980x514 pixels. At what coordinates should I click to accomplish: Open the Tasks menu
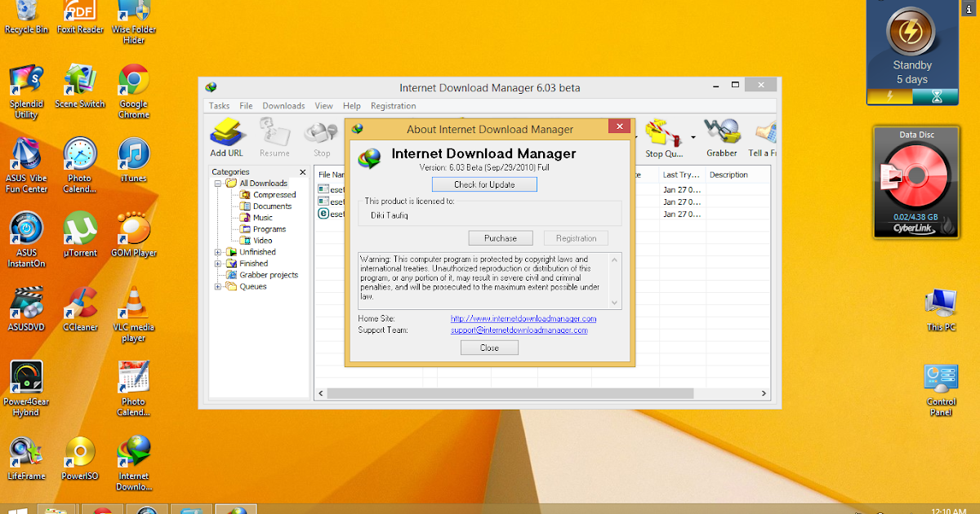pyautogui.click(x=219, y=106)
